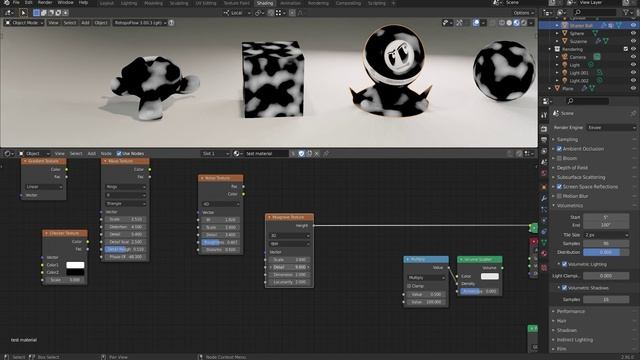Open the Blender logo menu

click(6, 2)
